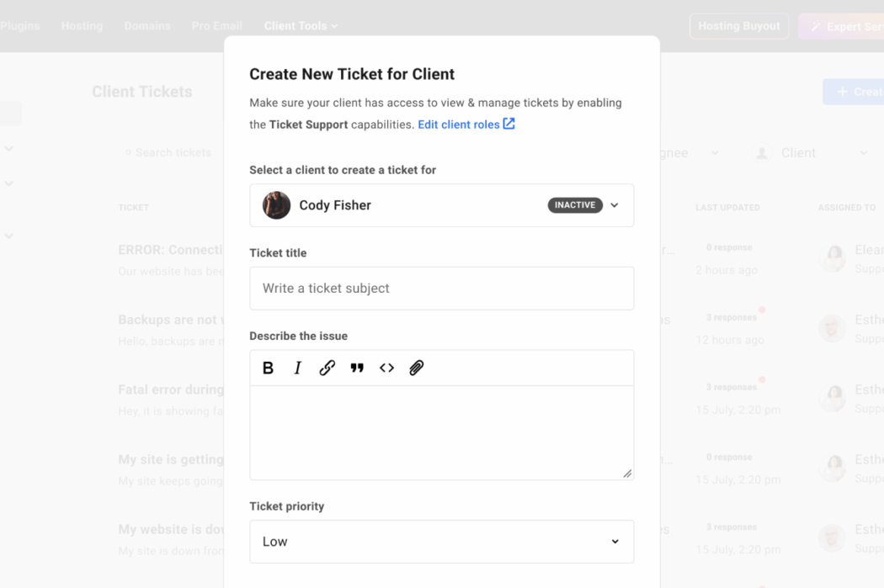Switch to the Domains navigation tab
Image resolution: width=884 pixels, height=588 pixels.
click(x=147, y=25)
